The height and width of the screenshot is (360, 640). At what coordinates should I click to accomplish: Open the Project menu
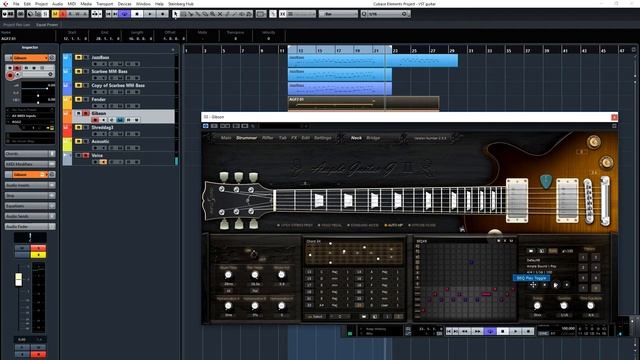[x=41, y=4]
